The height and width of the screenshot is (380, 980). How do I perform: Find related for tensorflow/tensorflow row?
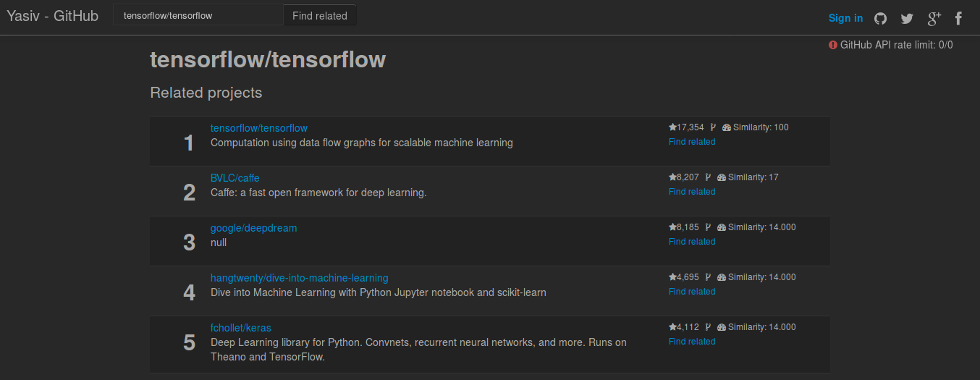point(692,142)
